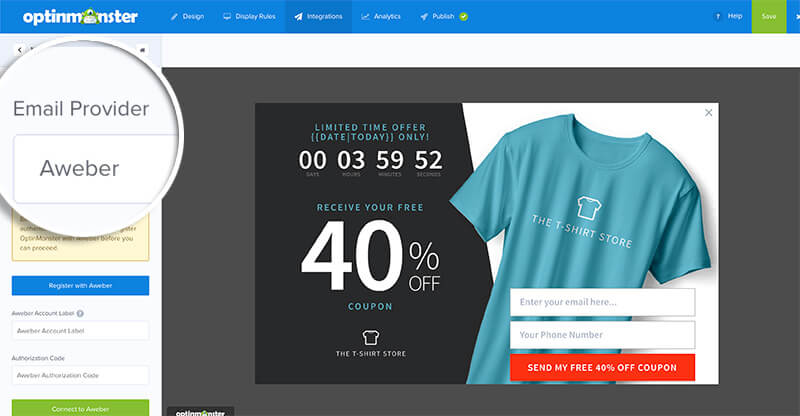Select the 'COUPON' text in popup
Screen dimensions: 800x416
click(x=370, y=306)
